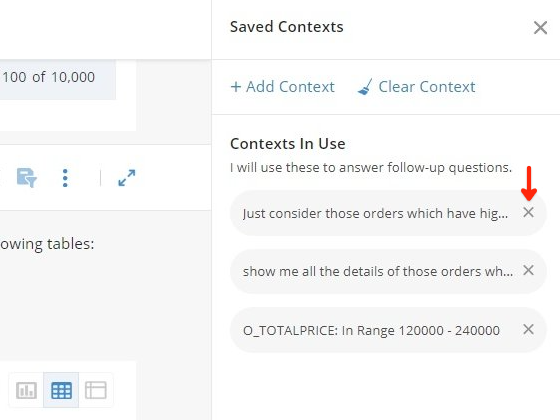Click the plus icon before Add Context
Viewport: 560px width, 420px height.
pyautogui.click(x=236, y=87)
